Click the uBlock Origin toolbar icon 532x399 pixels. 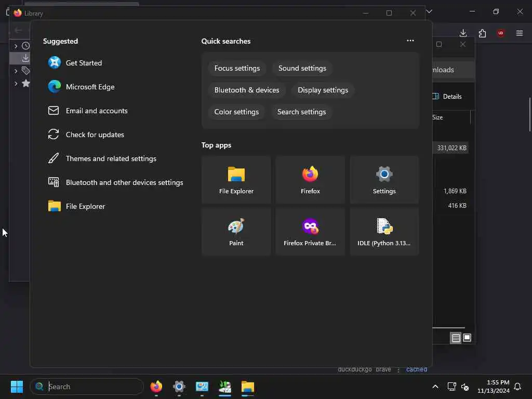tap(501, 33)
